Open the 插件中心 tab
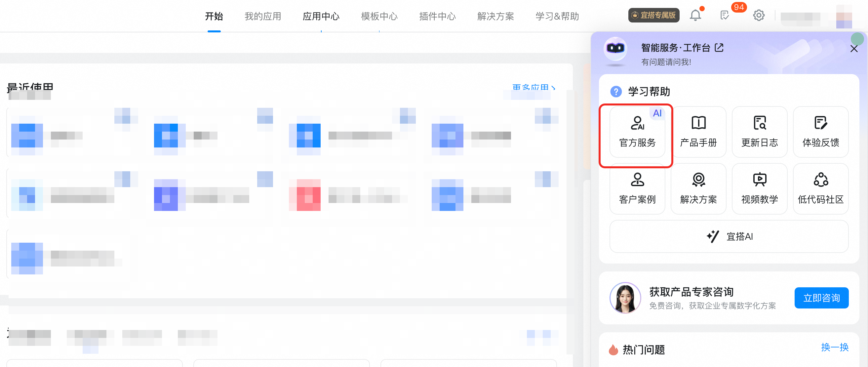This screenshot has width=868, height=367. click(437, 16)
